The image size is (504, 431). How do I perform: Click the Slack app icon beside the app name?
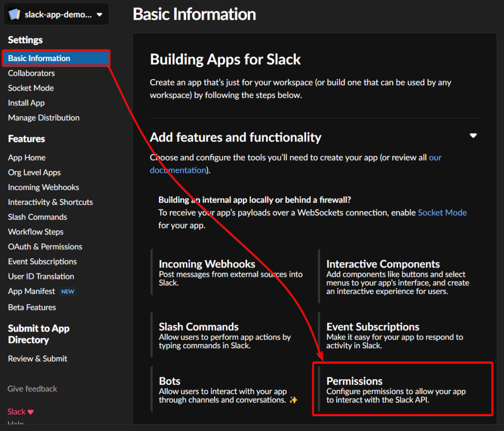14,14
